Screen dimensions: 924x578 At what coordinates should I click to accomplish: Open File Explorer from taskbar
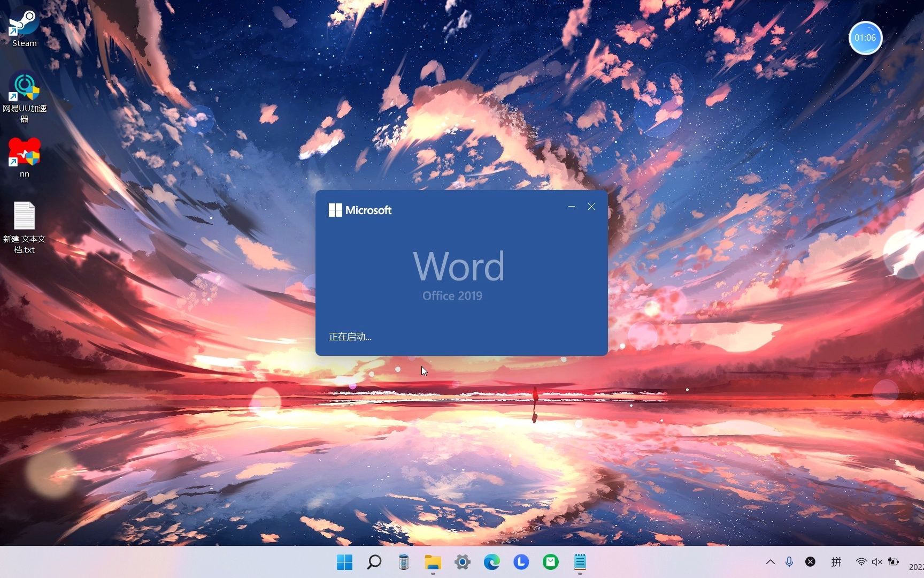pos(433,562)
